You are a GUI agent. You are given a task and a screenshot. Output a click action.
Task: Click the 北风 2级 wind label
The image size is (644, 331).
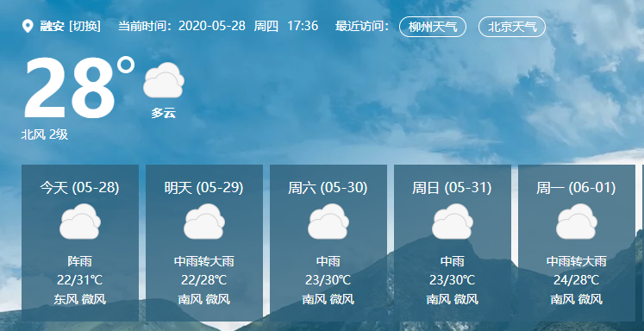point(45,134)
